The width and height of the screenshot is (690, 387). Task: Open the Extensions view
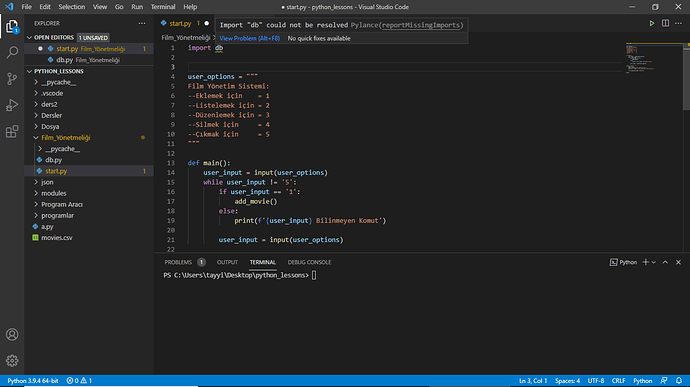(x=12, y=132)
